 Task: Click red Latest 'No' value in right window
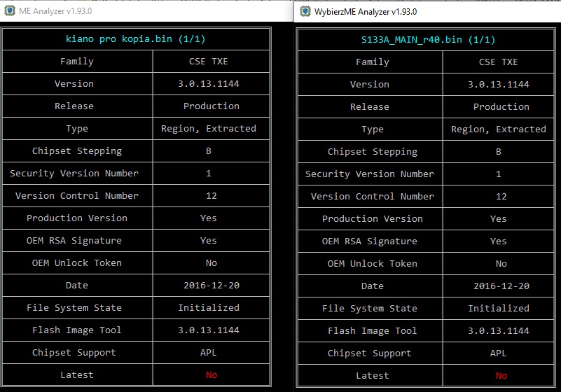501,376
